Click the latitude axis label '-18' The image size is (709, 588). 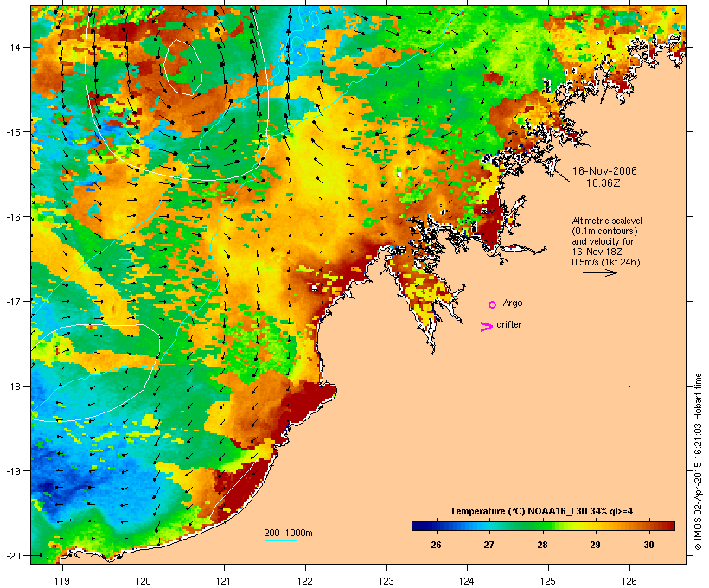[12, 386]
